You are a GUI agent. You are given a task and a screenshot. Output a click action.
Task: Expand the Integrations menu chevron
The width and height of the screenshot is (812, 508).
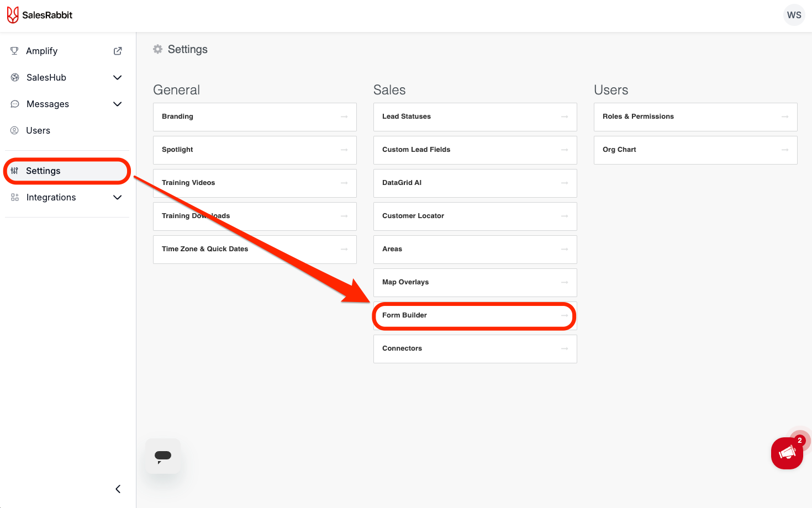[x=117, y=197]
